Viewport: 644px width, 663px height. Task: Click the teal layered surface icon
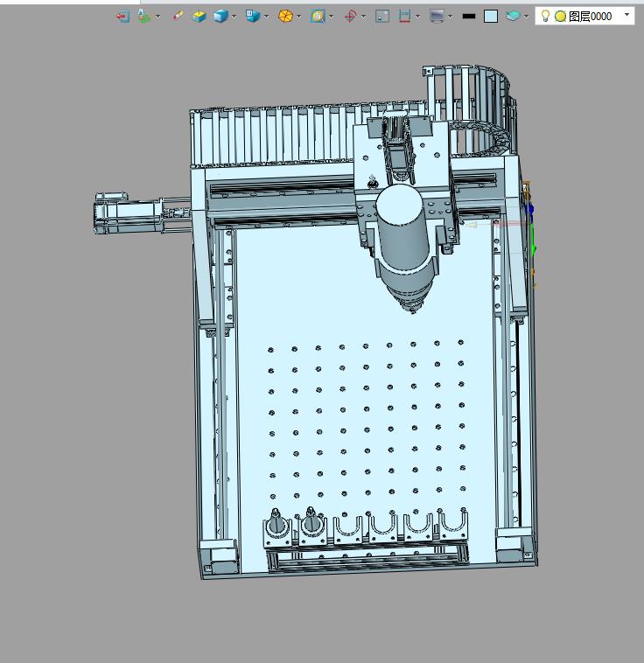point(513,16)
